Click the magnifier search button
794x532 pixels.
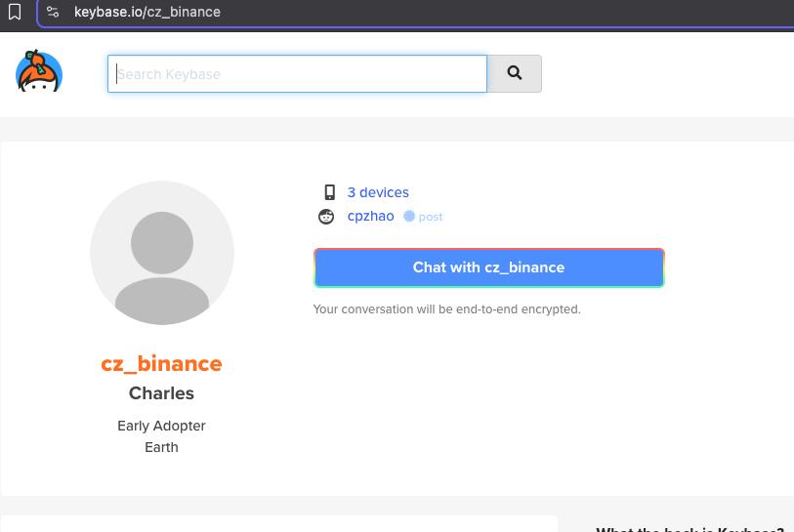(x=515, y=74)
